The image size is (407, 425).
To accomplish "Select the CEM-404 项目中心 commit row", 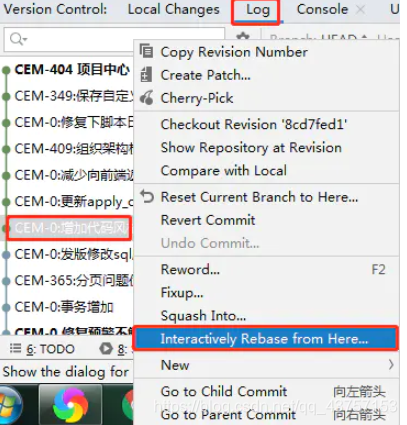I will pyautogui.click(x=67, y=70).
